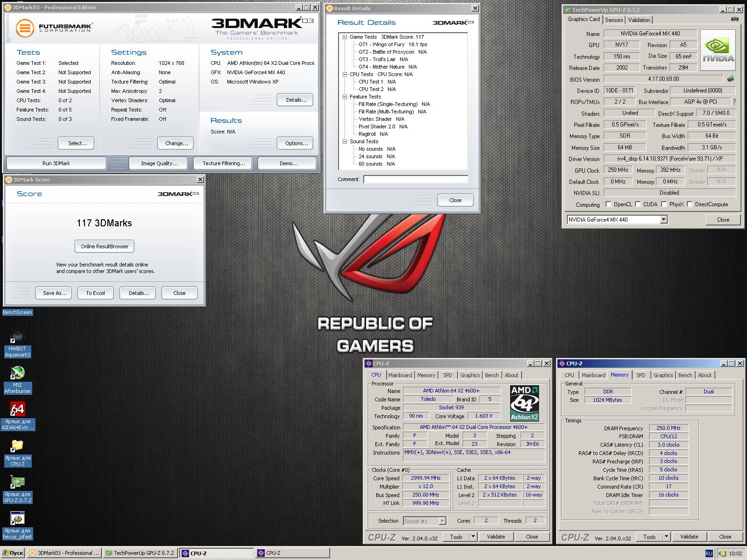Switch to Validation tab in GPU-Z
Screen dimensions: 747x560
pyautogui.click(x=639, y=20)
